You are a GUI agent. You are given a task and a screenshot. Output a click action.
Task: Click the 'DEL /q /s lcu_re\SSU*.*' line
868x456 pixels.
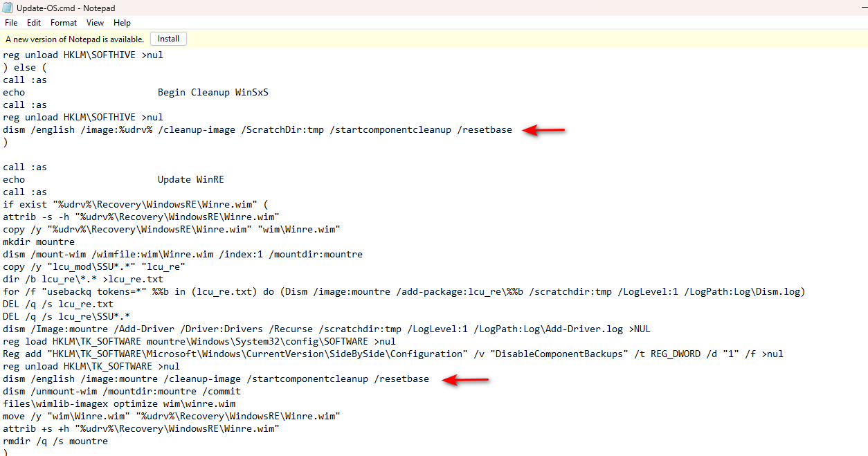pos(66,316)
